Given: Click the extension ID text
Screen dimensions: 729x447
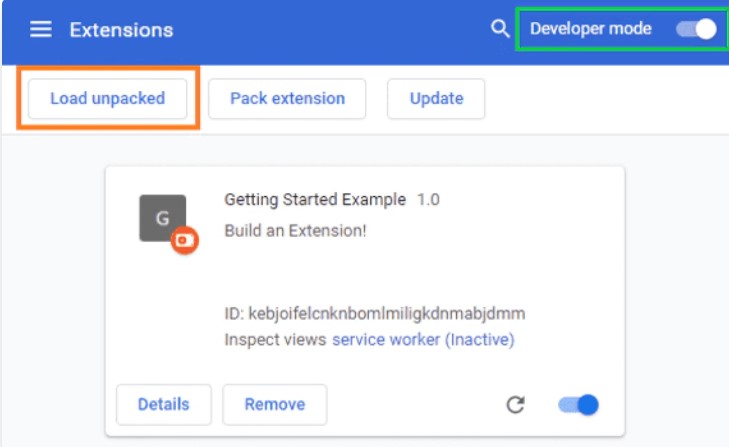Looking at the screenshot, I should (375, 314).
